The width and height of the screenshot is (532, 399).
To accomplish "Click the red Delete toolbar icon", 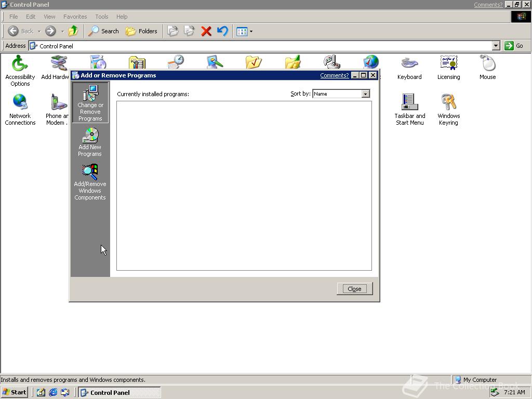I will (206, 31).
